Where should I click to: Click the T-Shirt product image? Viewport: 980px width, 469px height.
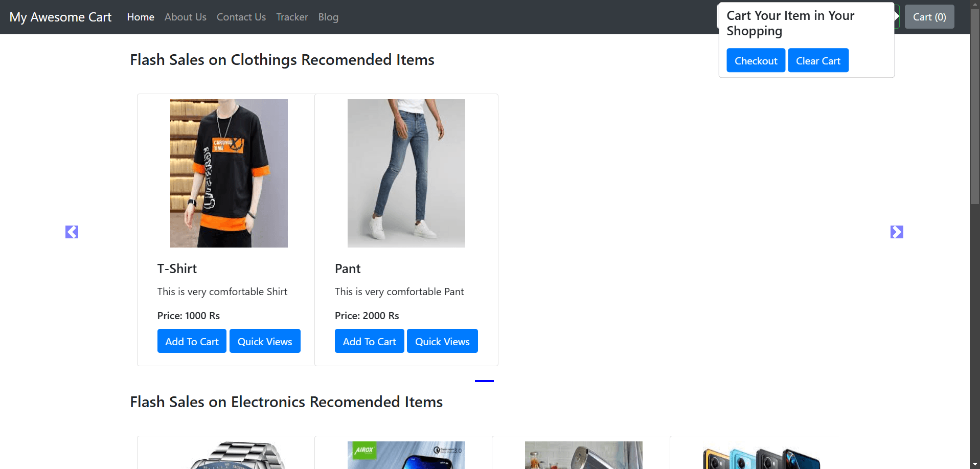click(x=229, y=173)
